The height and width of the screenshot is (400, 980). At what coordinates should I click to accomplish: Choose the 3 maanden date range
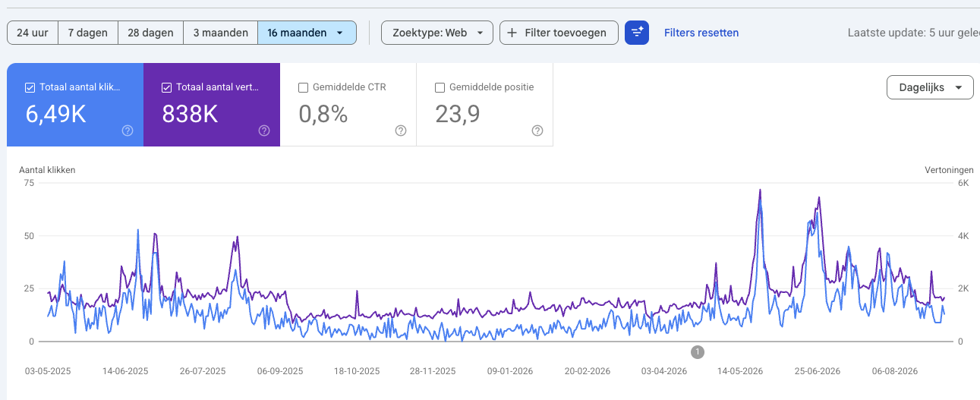click(221, 33)
